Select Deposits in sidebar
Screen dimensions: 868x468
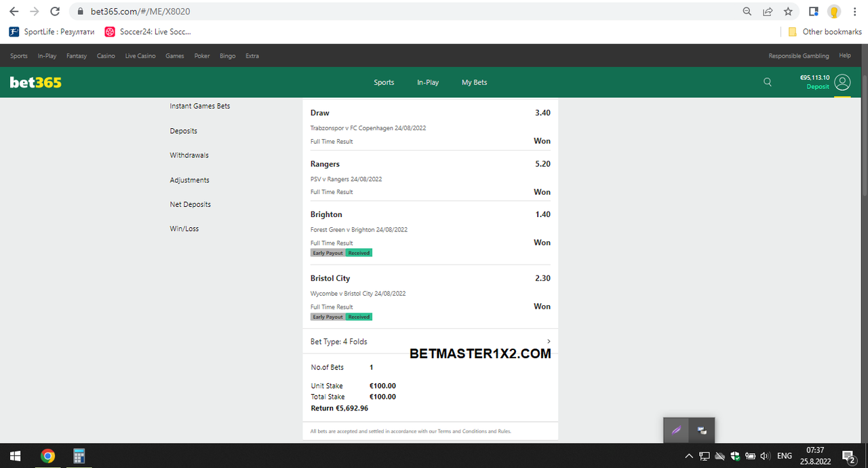pyautogui.click(x=184, y=131)
